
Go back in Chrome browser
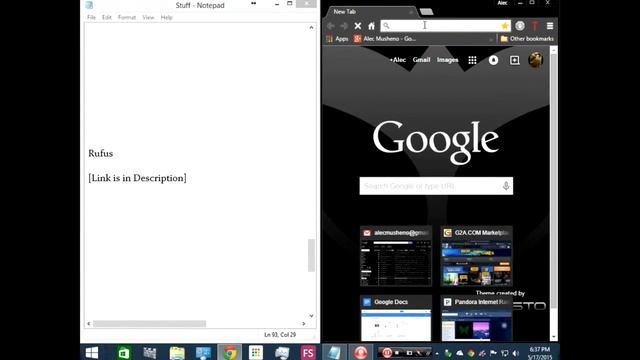click(x=331, y=26)
